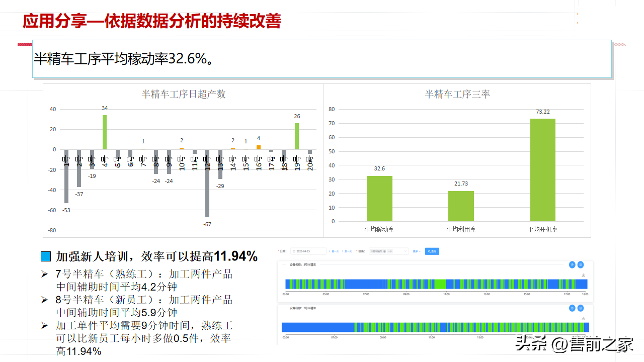Click the text box 半精车工序平均稼动率32.6%
The width and height of the screenshot is (644, 362).
pos(322,59)
